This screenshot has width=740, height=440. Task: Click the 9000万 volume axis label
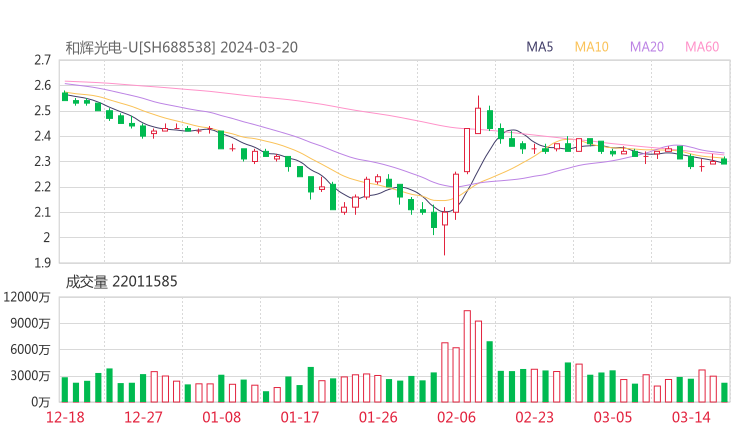(30, 323)
